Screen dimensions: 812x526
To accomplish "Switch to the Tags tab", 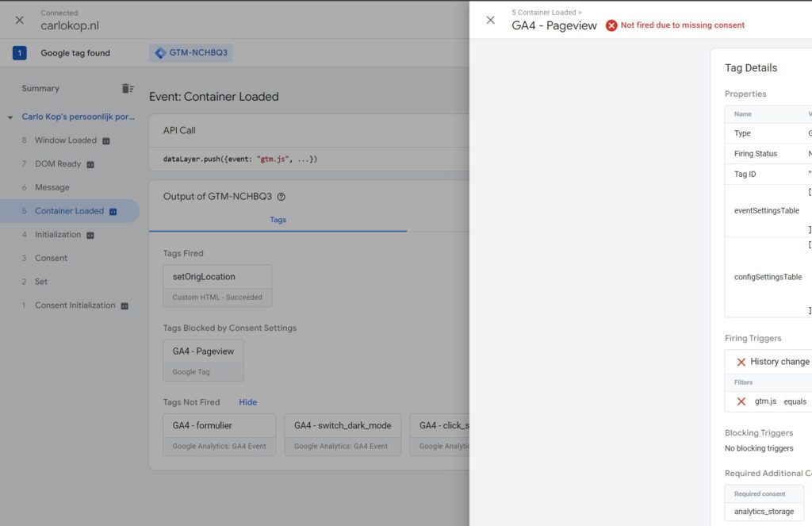I will click(278, 220).
